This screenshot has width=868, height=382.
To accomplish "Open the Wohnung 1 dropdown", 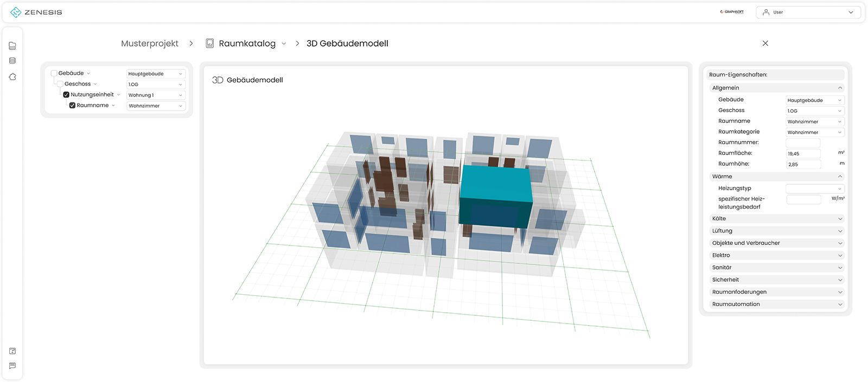I will [x=156, y=95].
